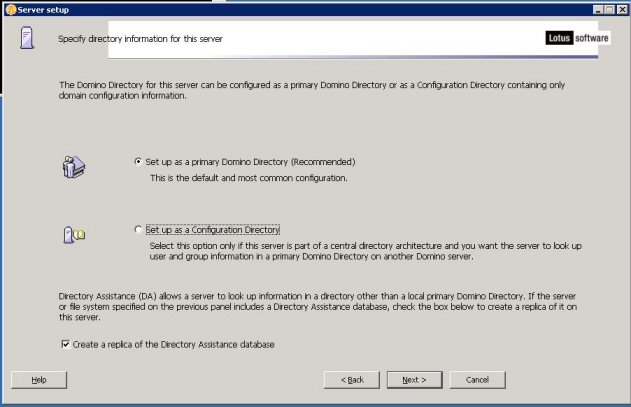Click the Server setup title bar icon
The height and width of the screenshot is (407, 631).
11,9
